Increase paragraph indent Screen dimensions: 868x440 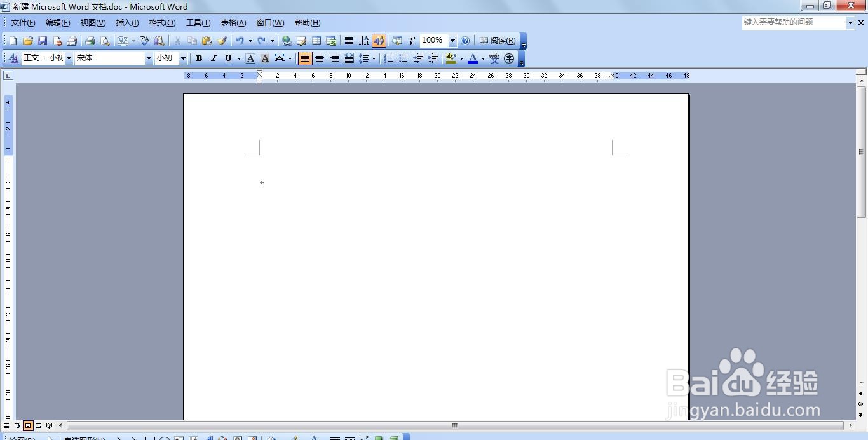pos(433,58)
